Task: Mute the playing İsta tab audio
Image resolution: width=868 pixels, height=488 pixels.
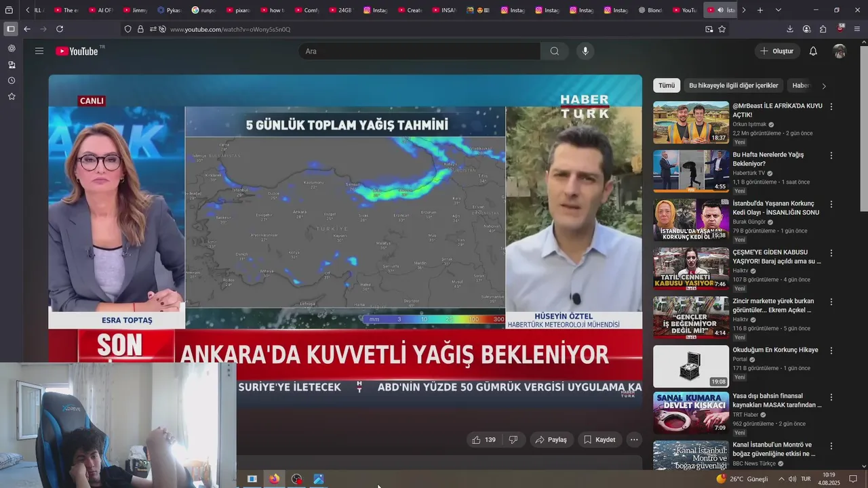Action: click(x=720, y=10)
